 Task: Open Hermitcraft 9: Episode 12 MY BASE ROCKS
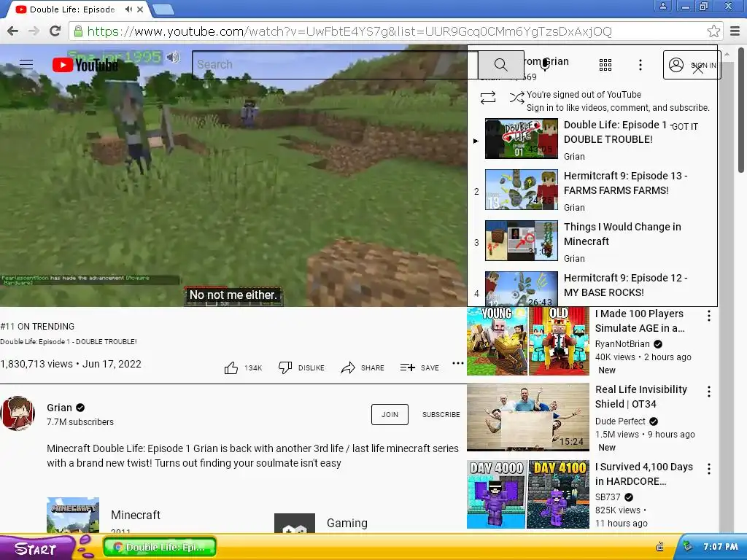click(625, 285)
